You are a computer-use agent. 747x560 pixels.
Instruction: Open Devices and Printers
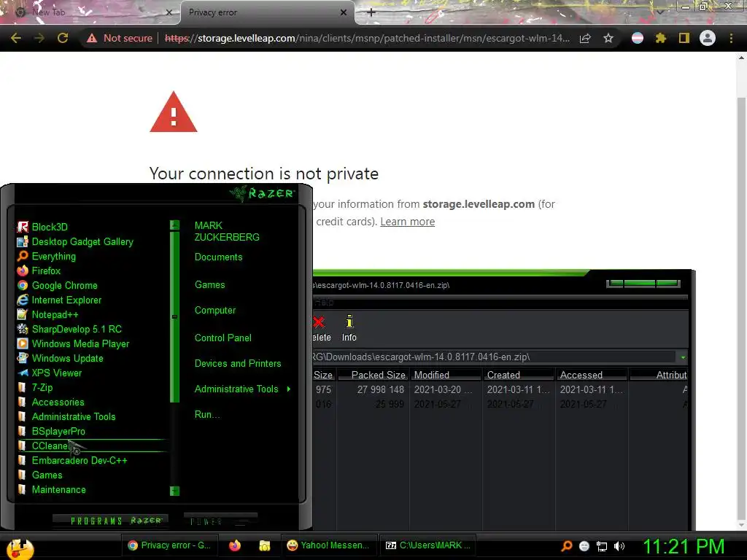pos(238,363)
